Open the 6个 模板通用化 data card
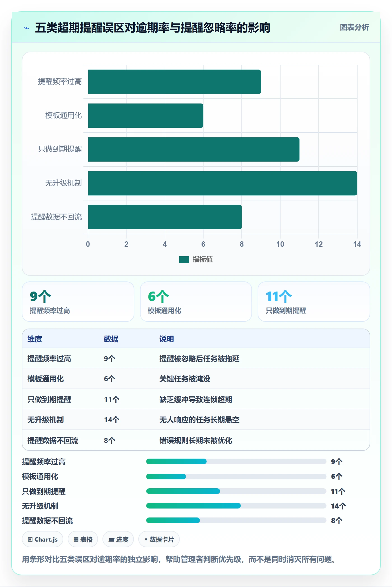The width and height of the screenshot is (392, 587). coord(196,302)
